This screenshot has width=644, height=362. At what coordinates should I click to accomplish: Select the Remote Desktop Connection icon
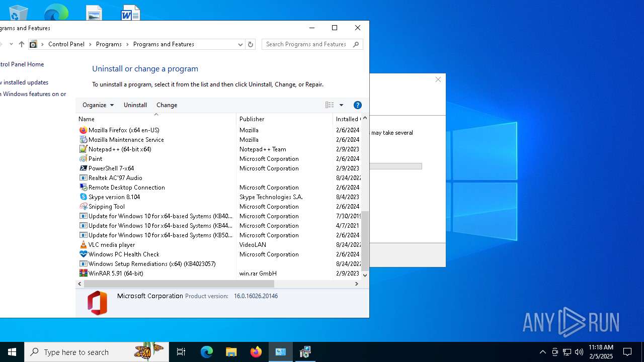[x=84, y=187]
